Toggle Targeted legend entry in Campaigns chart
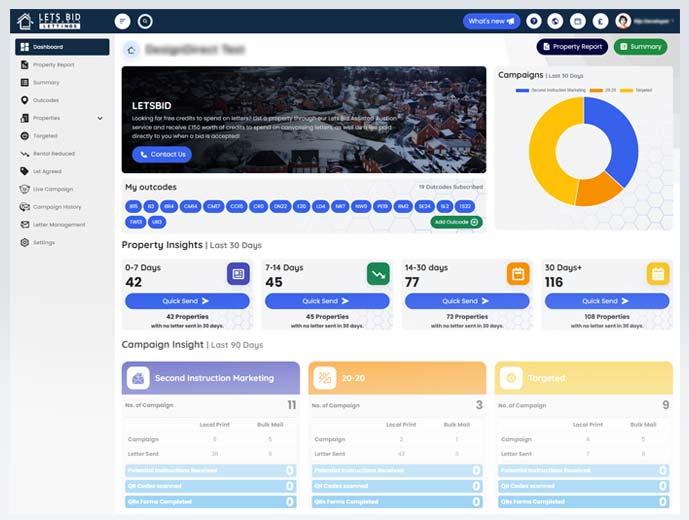The height and width of the screenshot is (520, 689). click(x=636, y=90)
